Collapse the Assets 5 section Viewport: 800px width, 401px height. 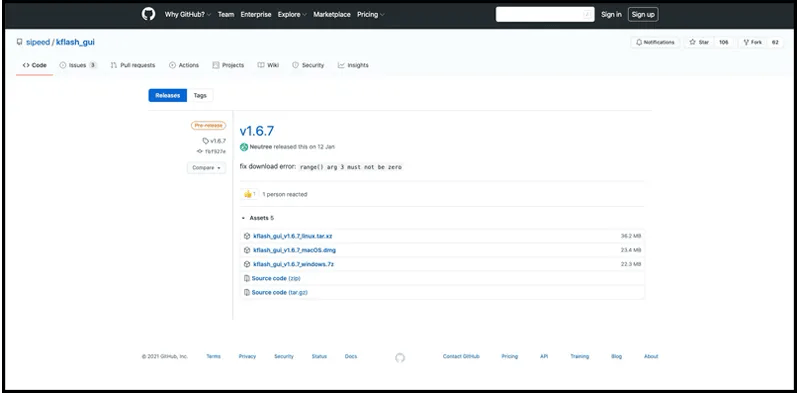(x=258, y=218)
